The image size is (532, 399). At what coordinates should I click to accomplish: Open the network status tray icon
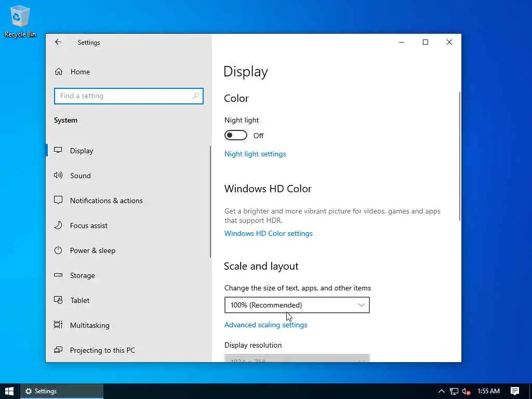454,391
